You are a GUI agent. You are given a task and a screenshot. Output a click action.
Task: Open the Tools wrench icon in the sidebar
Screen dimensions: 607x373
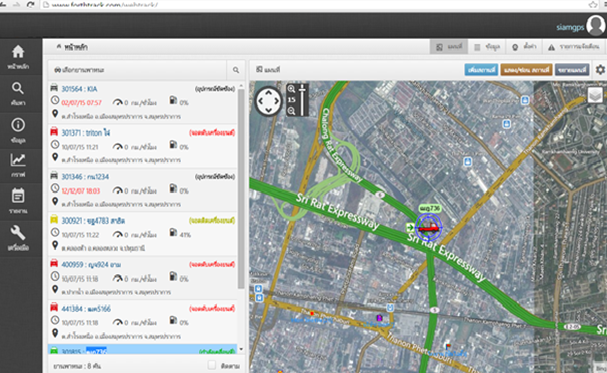click(18, 233)
